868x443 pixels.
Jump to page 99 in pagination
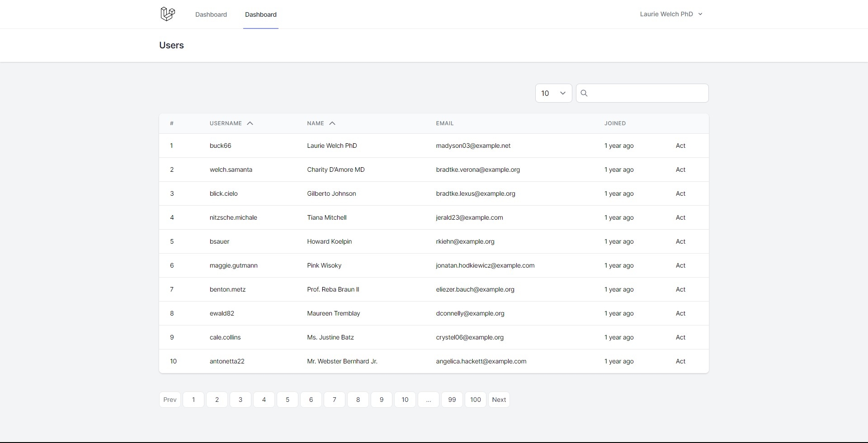(452, 400)
